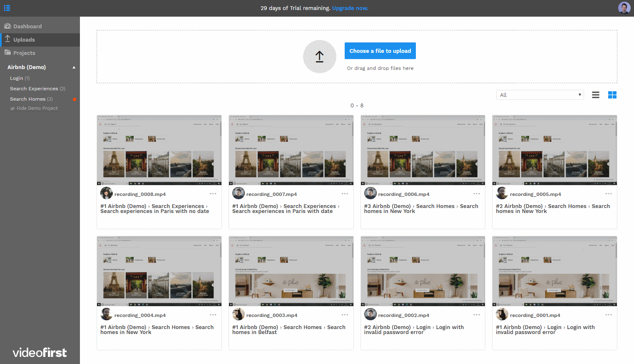Toggle the sidebar menu icon
The height and width of the screenshot is (364, 634).
coord(7,8)
